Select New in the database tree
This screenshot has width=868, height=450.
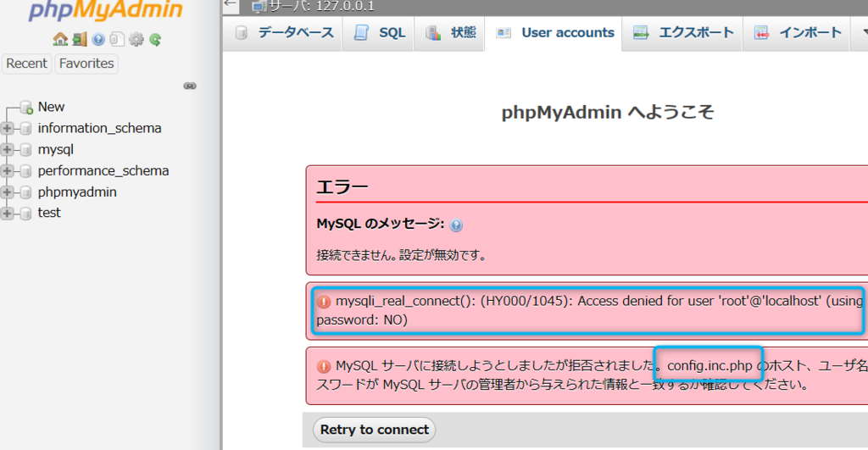click(x=51, y=107)
